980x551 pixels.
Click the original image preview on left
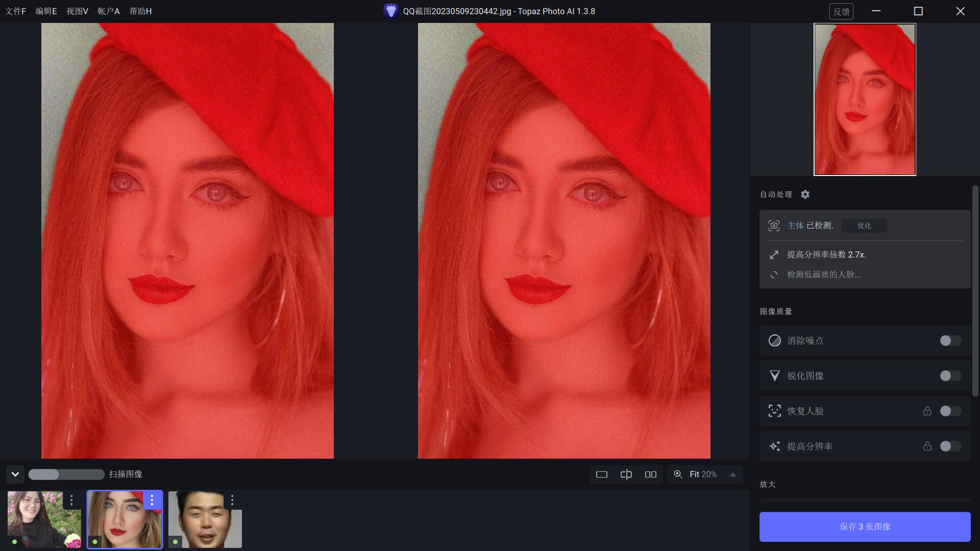[x=187, y=241]
